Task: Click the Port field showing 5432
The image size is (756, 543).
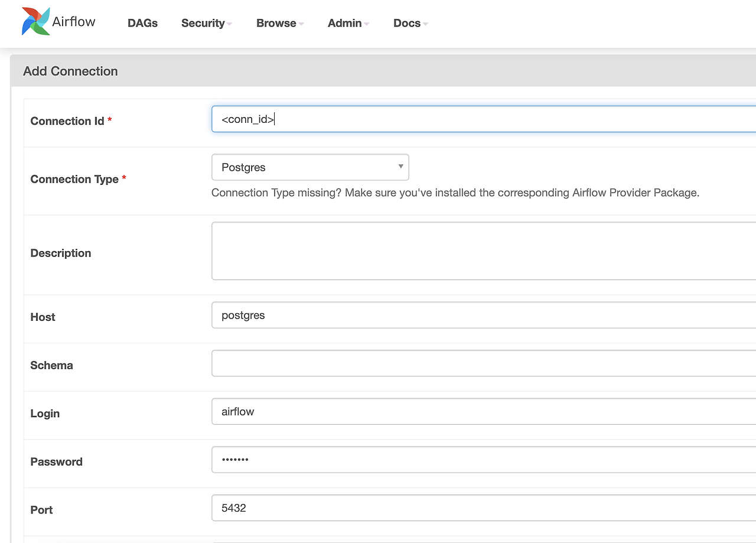Action: point(484,508)
